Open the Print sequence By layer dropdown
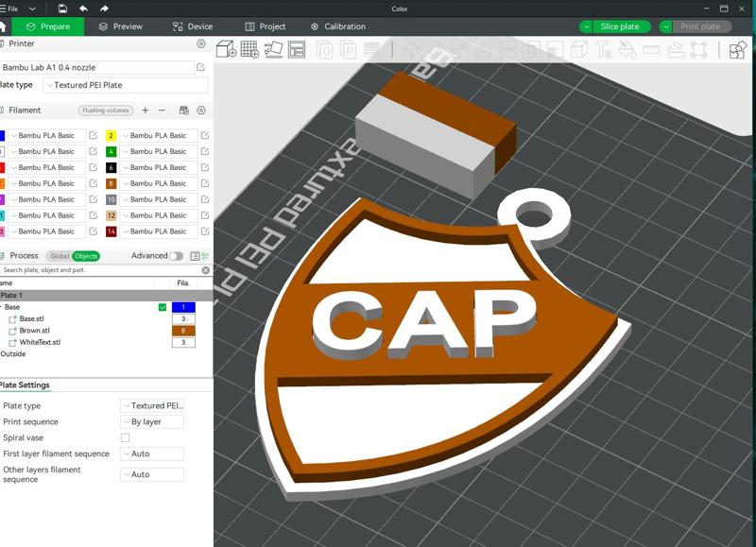This screenshot has height=547, width=756. pyautogui.click(x=152, y=421)
